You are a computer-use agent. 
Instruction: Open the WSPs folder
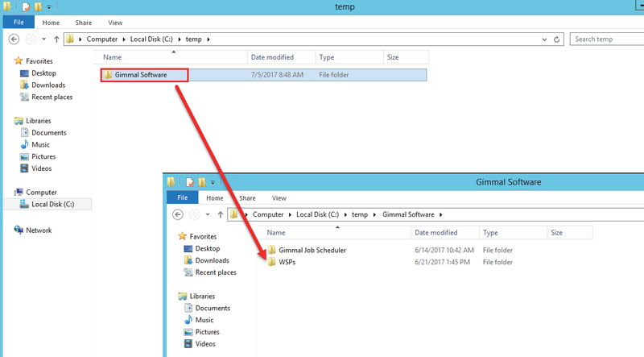(287, 262)
